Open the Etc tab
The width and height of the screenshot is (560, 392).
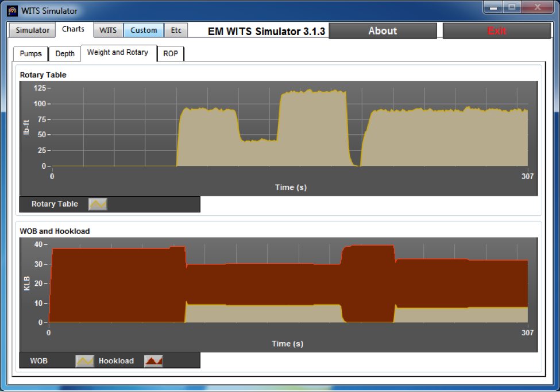176,30
